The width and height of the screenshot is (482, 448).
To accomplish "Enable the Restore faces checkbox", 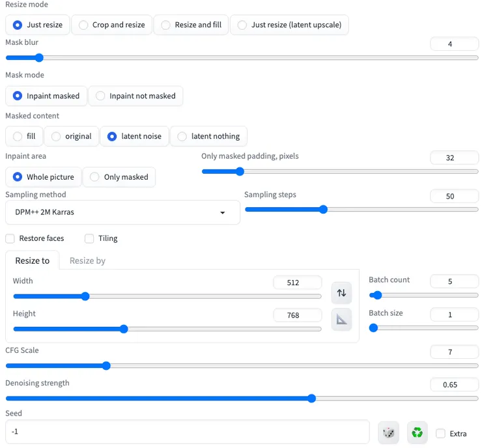I will pos(10,238).
